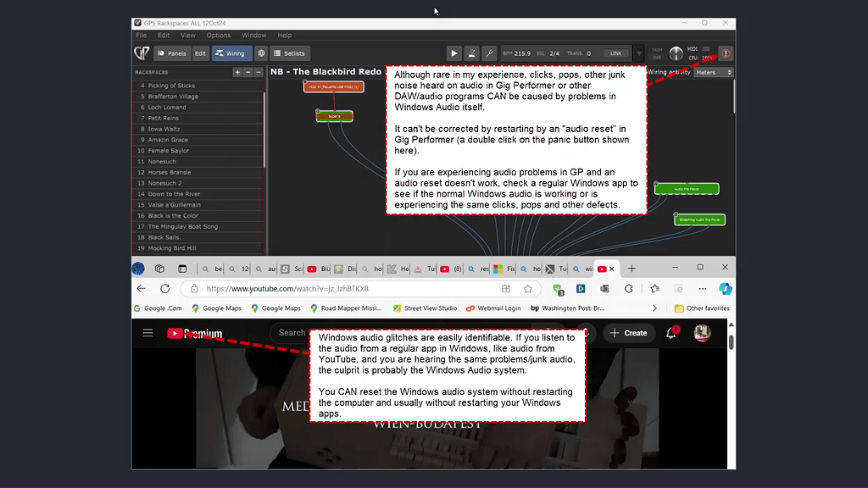
Task: Adjust the trim knob near MIDI
Action: pyautogui.click(x=676, y=53)
